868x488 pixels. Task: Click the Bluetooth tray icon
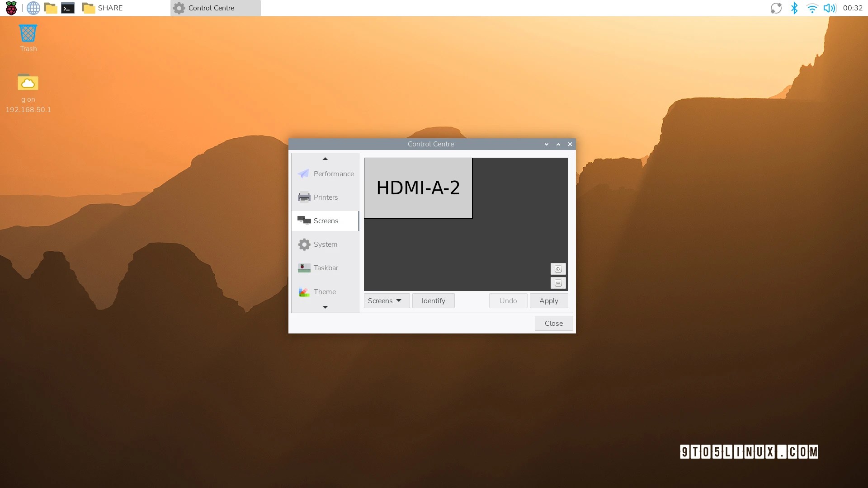[x=794, y=8]
